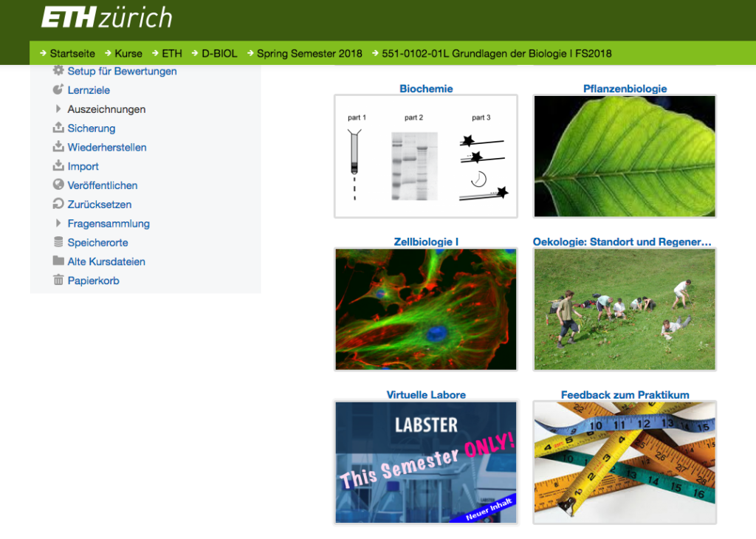This screenshot has width=756, height=539.
Task: Select ETH in the breadcrumb bar
Action: click(x=172, y=53)
